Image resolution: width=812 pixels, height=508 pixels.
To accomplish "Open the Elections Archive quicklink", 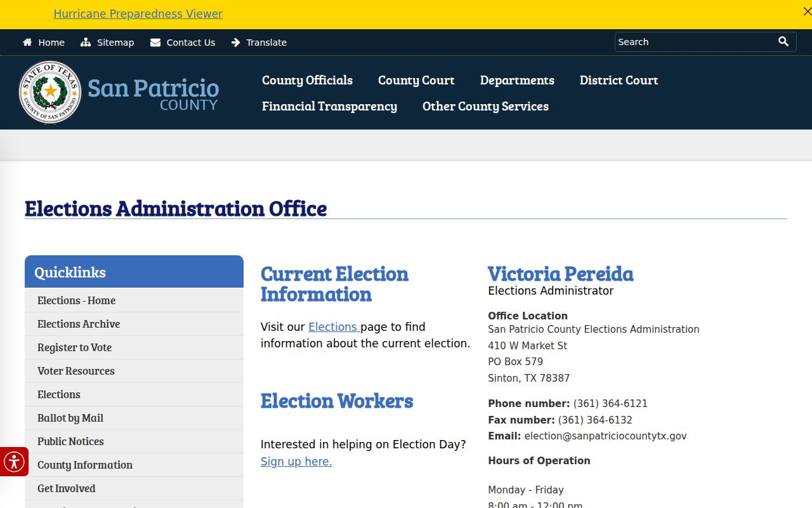I will point(134,324).
